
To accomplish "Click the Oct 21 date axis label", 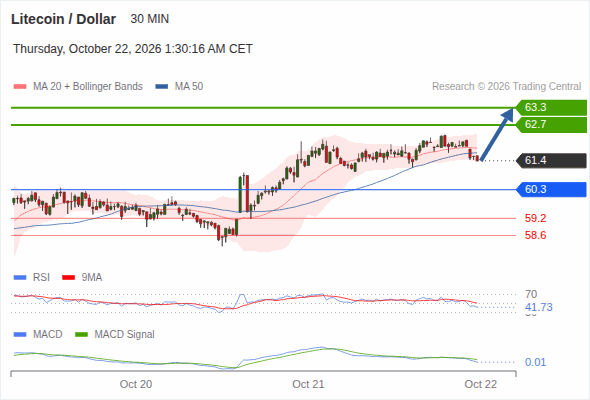I will tap(308, 384).
